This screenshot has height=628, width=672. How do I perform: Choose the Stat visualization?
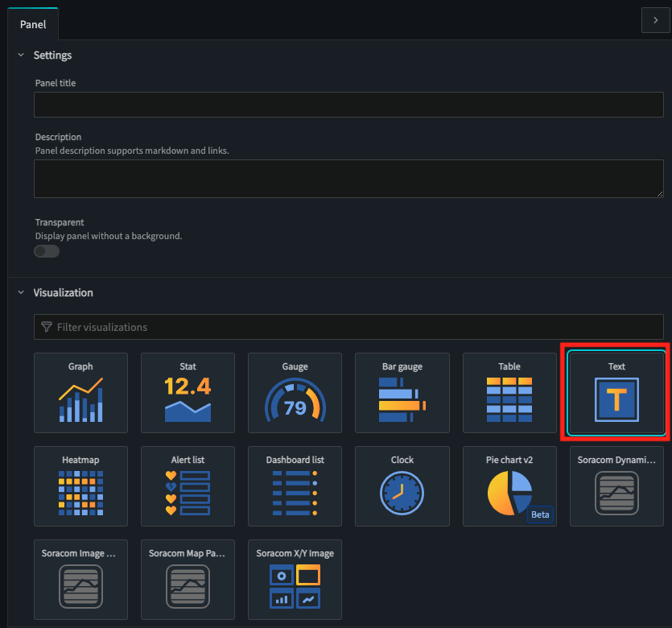click(188, 393)
